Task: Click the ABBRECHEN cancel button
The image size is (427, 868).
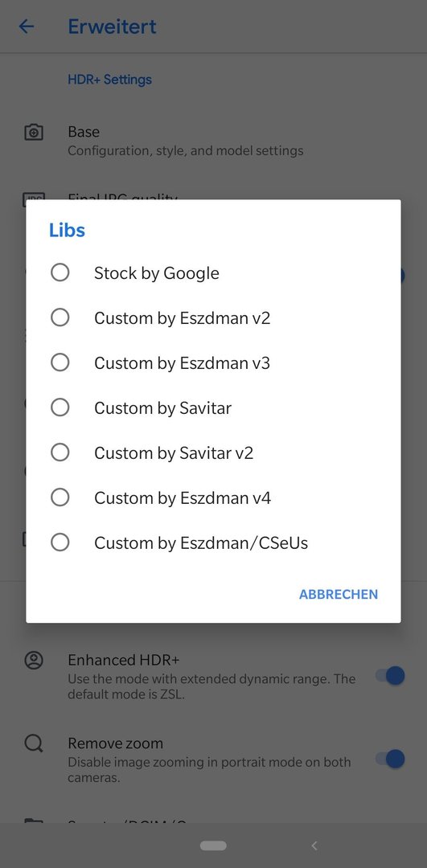Action: click(x=339, y=594)
